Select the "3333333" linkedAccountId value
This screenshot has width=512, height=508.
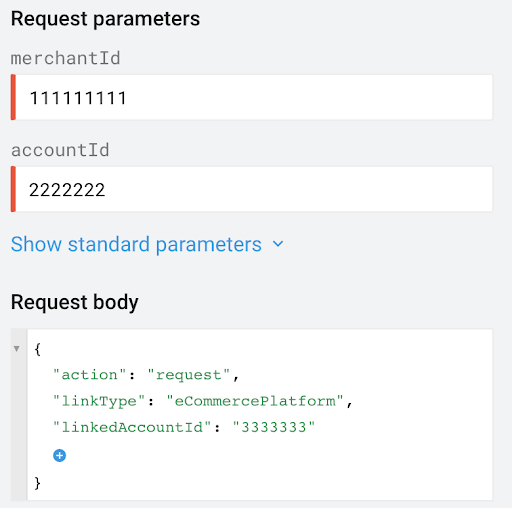tap(274, 427)
